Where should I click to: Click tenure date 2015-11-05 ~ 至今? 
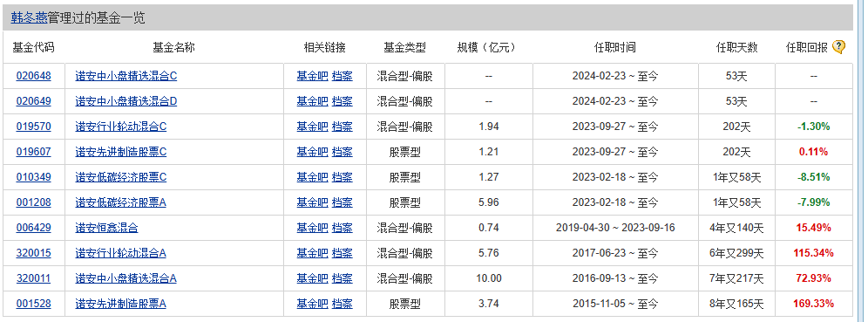click(615, 304)
